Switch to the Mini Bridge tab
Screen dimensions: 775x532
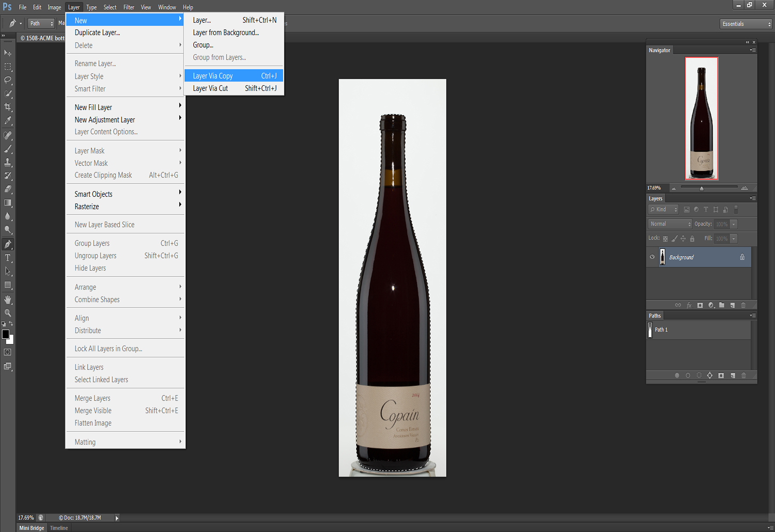(x=32, y=528)
